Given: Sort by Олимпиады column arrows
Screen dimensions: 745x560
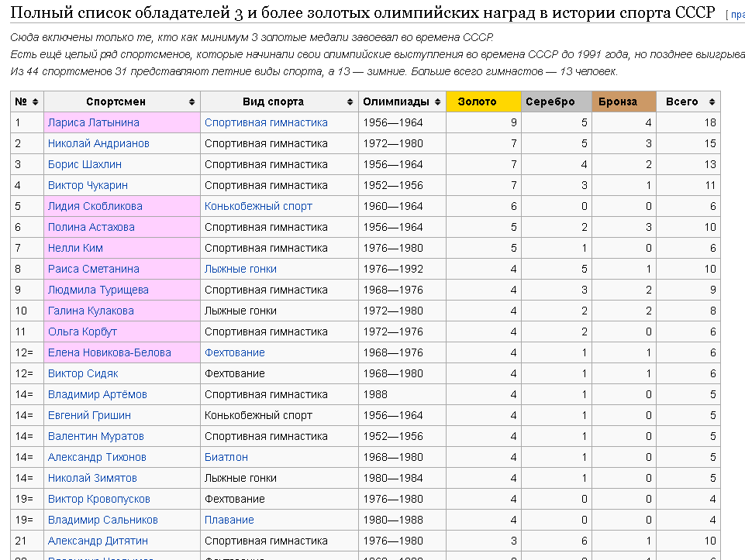Looking at the screenshot, I should pyautogui.click(x=437, y=101).
